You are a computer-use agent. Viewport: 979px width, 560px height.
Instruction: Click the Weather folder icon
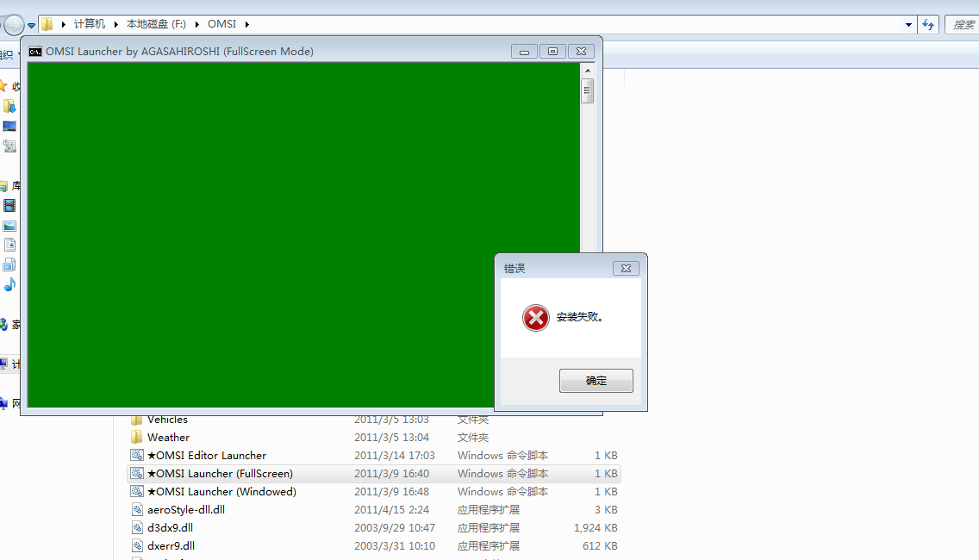pos(137,437)
